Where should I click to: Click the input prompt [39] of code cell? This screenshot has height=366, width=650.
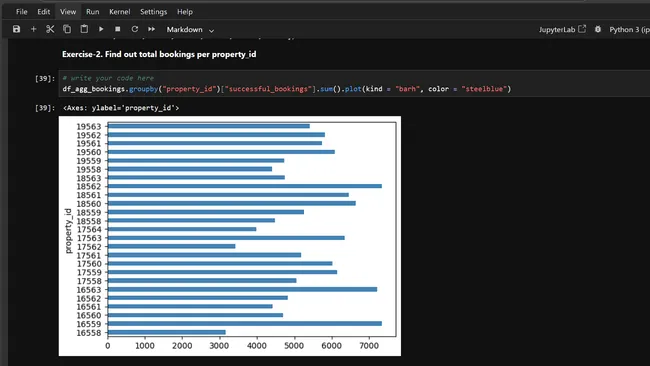[x=45, y=78]
